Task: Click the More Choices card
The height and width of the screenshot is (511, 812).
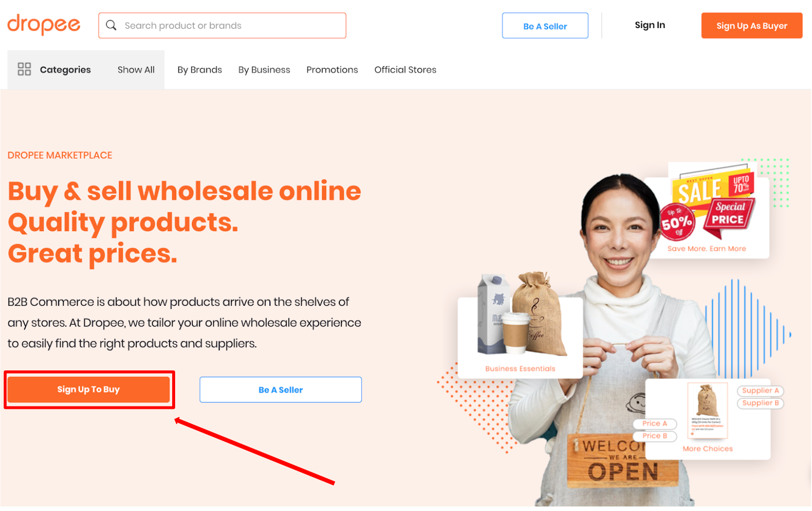Action: pyautogui.click(x=707, y=419)
